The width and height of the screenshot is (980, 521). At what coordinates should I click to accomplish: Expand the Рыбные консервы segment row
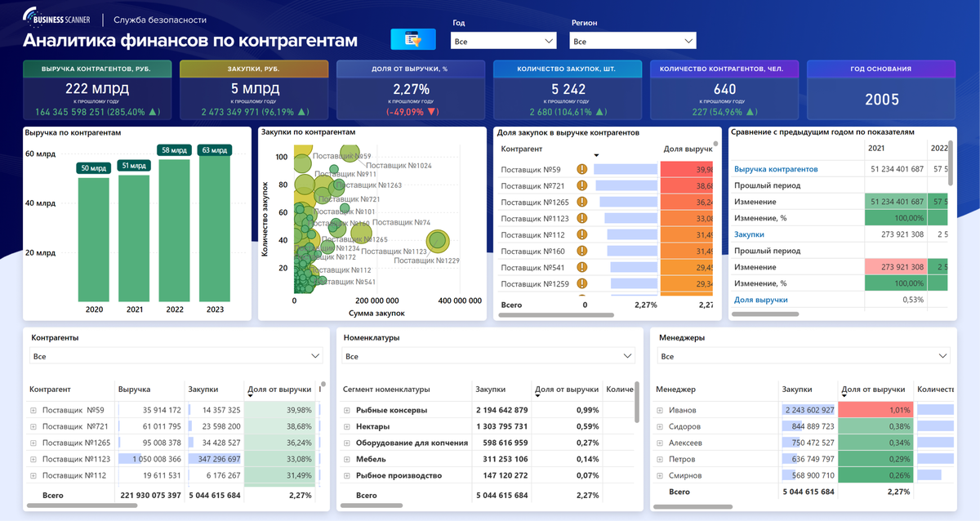tap(347, 409)
